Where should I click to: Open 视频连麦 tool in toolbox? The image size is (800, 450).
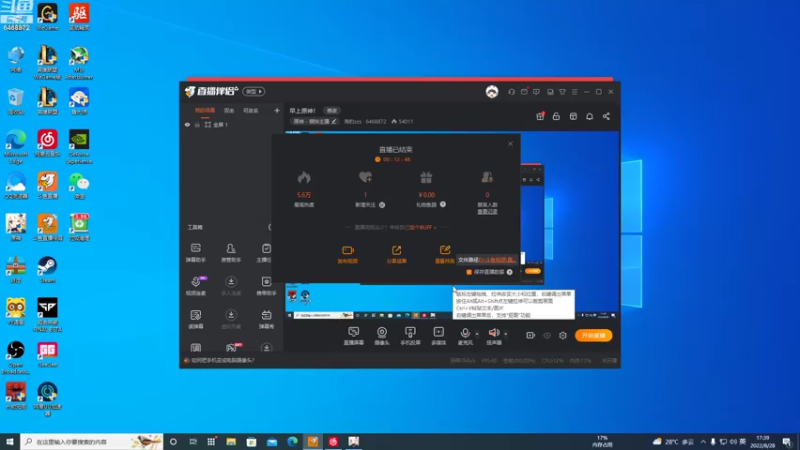[196, 286]
